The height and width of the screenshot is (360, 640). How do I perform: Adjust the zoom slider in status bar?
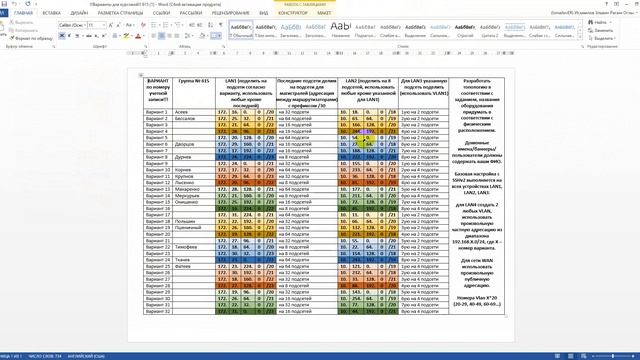tap(613, 356)
